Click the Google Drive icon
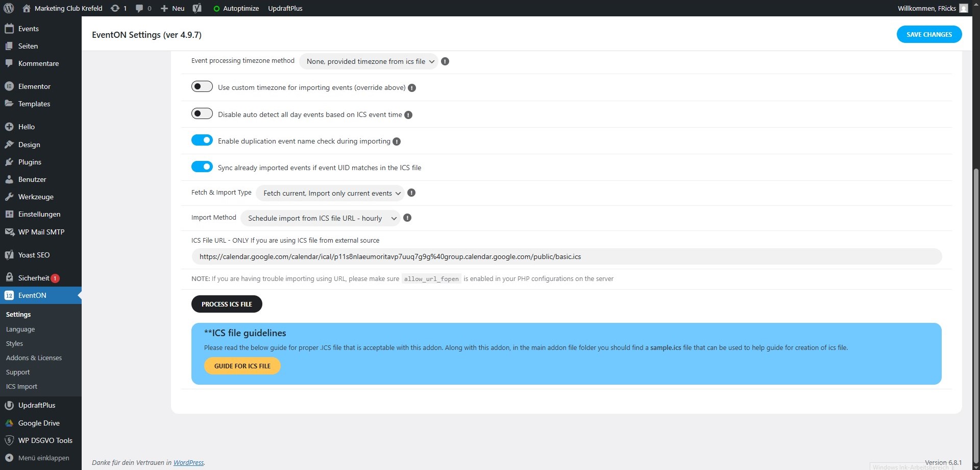The height and width of the screenshot is (470, 980). (9, 423)
